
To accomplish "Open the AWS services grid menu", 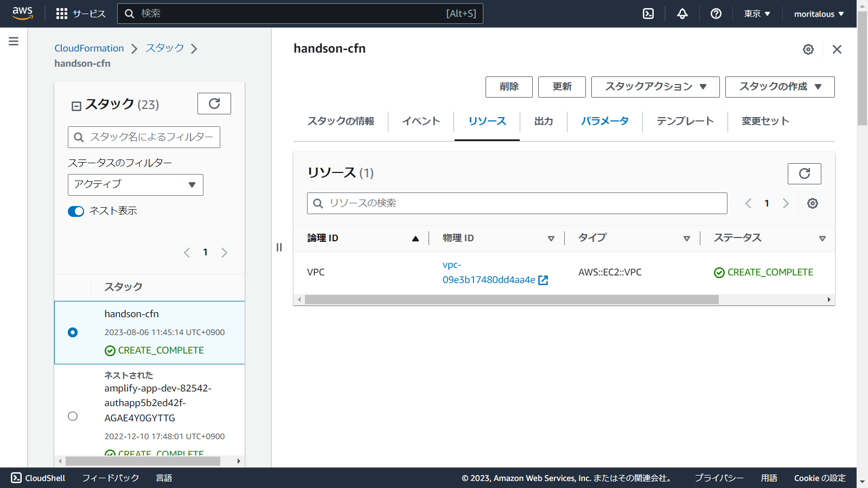I will 61,14.
